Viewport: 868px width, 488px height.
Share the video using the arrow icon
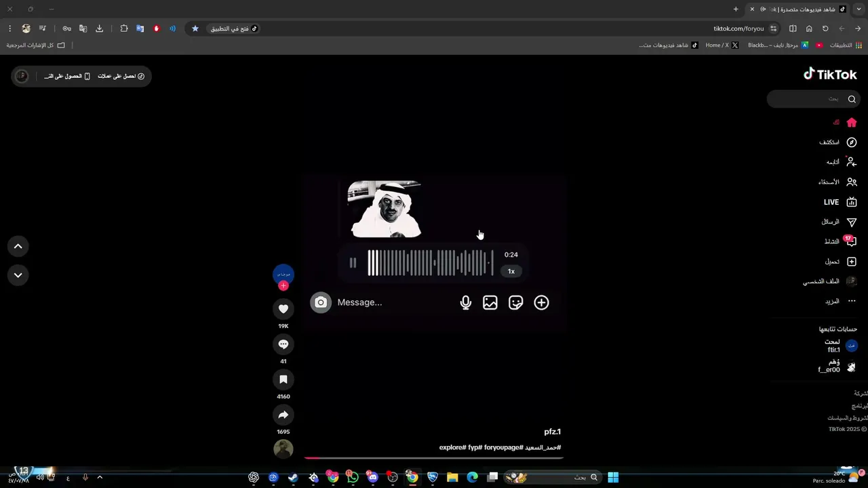(x=283, y=415)
